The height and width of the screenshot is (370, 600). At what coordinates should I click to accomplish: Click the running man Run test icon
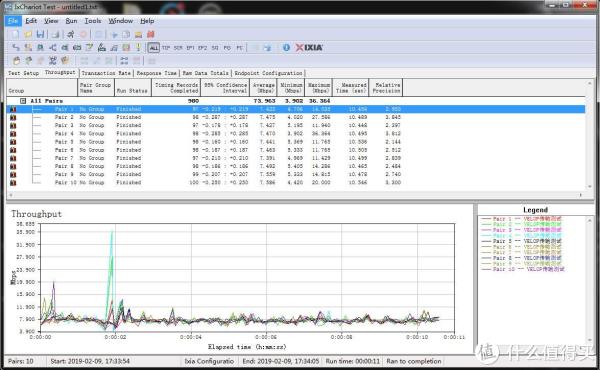(71, 34)
